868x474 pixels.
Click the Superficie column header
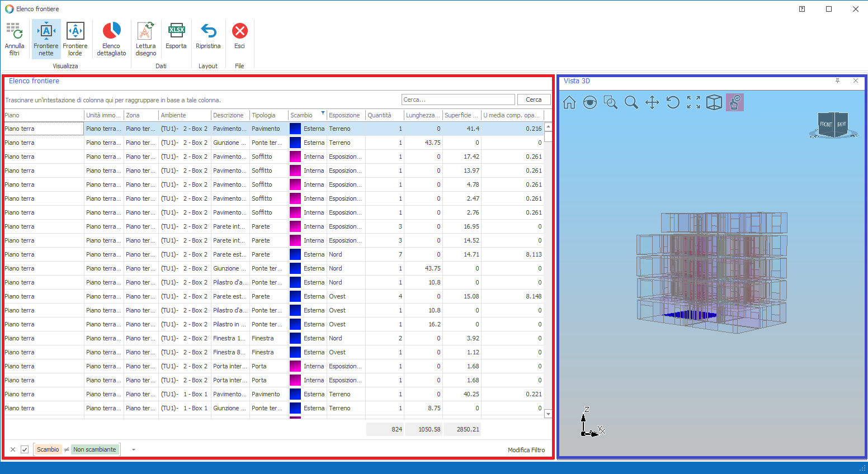pyautogui.click(x=461, y=115)
